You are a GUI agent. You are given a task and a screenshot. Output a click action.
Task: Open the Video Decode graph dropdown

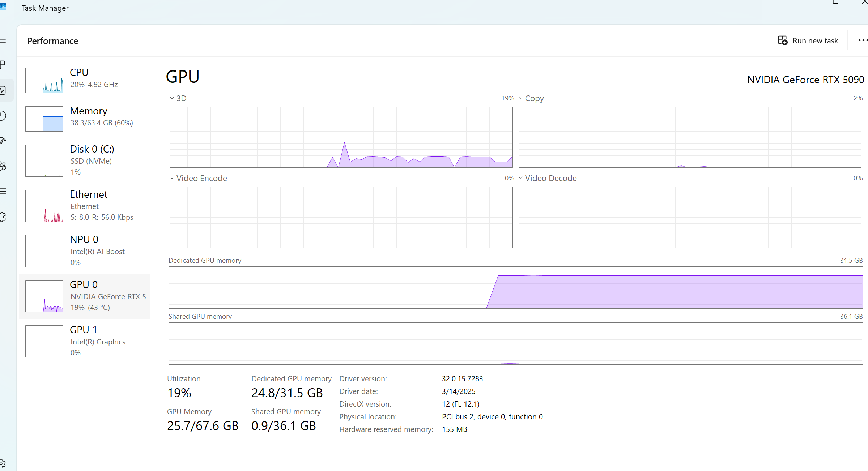tap(548, 178)
